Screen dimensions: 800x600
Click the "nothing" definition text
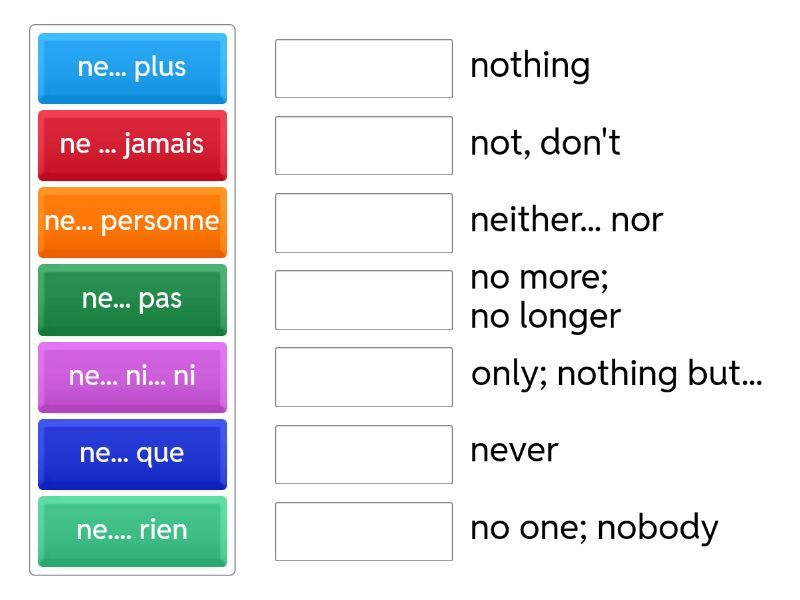tap(530, 66)
